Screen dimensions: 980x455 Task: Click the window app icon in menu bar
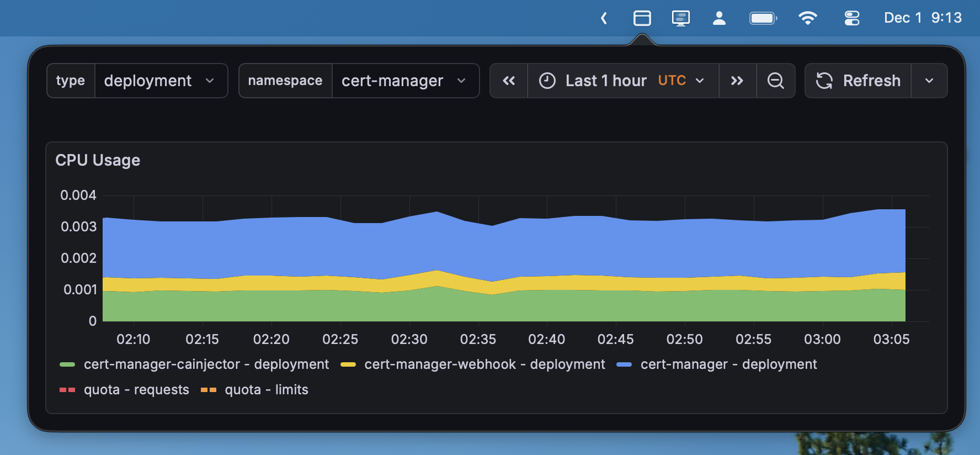(x=642, y=18)
